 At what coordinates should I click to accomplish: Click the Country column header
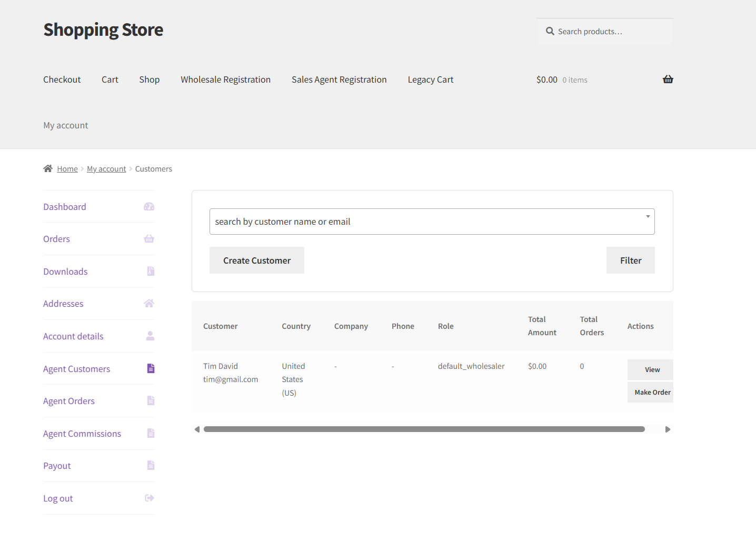(296, 326)
